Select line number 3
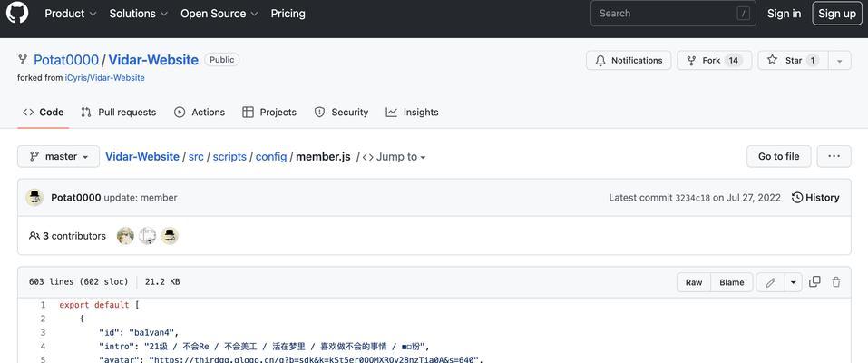The width and height of the screenshot is (868, 363). [x=43, y=332]
